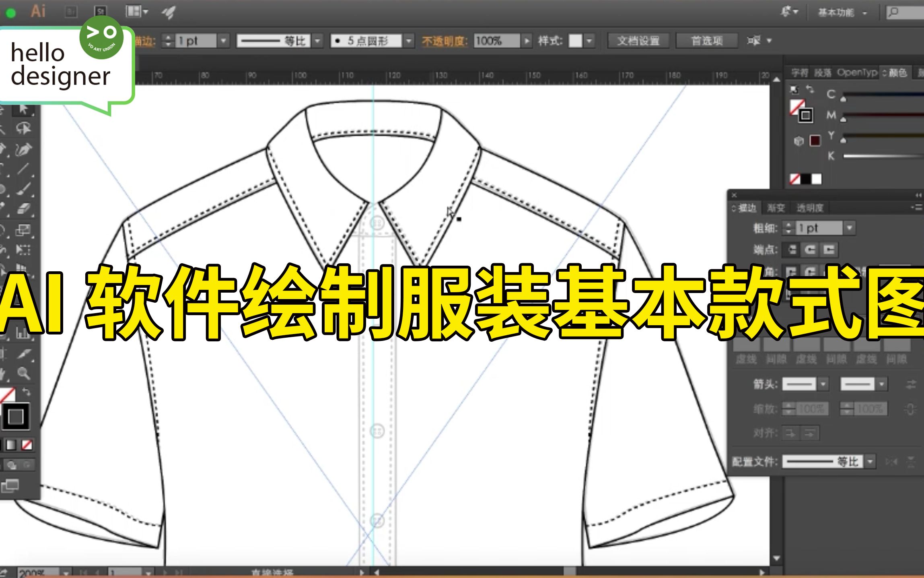Click the K color slider track

tap(883, 156)
